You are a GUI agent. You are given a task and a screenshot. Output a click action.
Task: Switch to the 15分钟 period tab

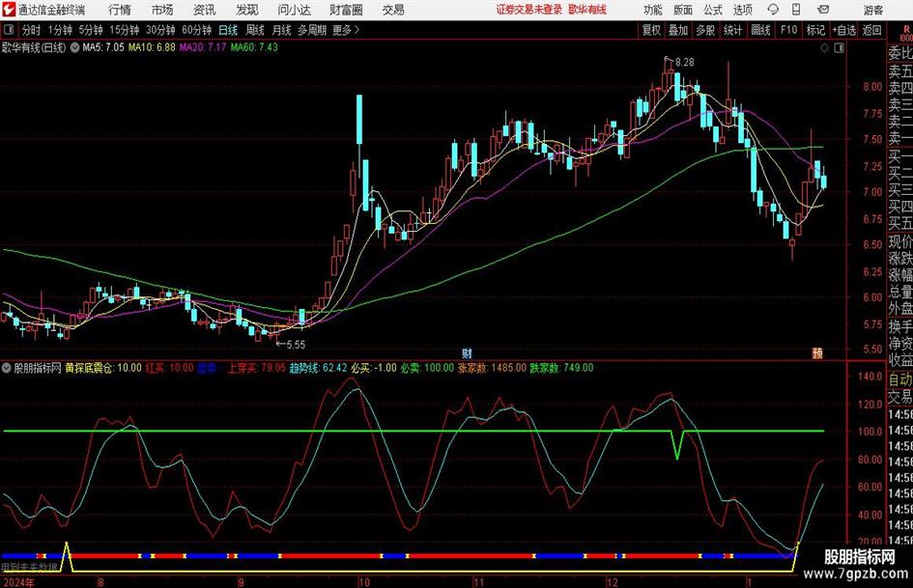click(124, 30)
